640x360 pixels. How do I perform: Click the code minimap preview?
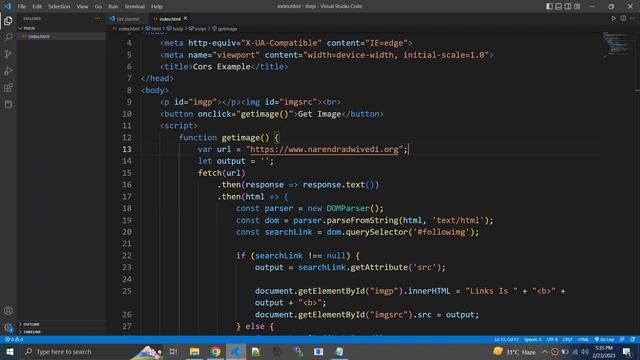[x=618, y=44]
